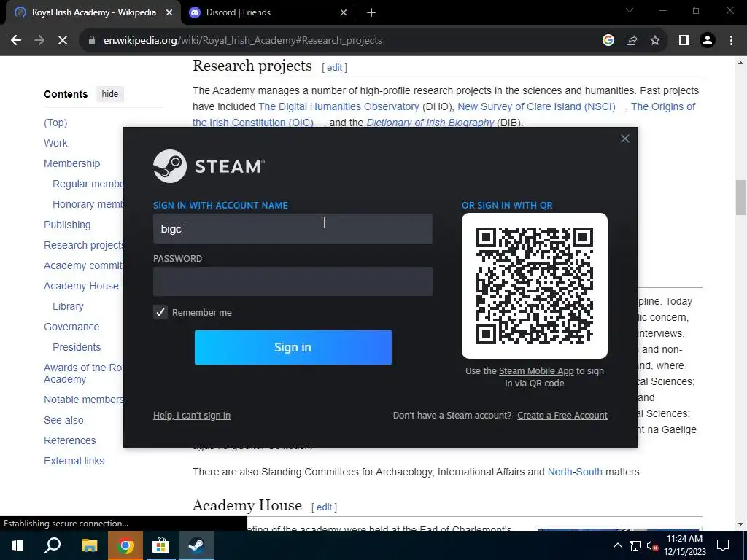Click the Google icon in address bar
747x560 pixels.
608,41
